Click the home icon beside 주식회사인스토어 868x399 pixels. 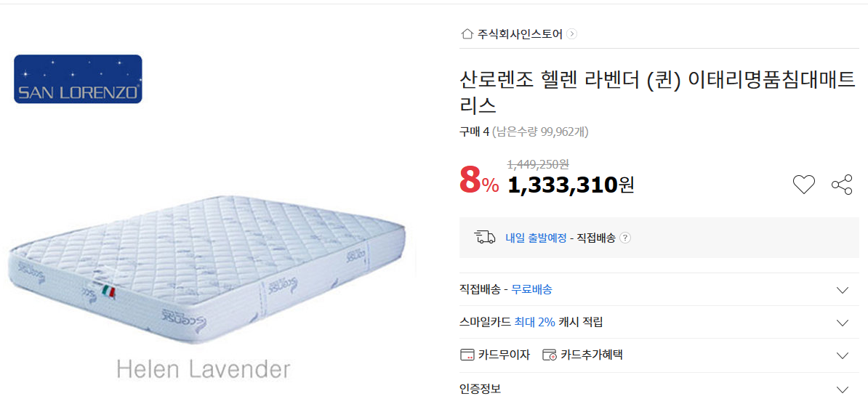pos(467,33)
